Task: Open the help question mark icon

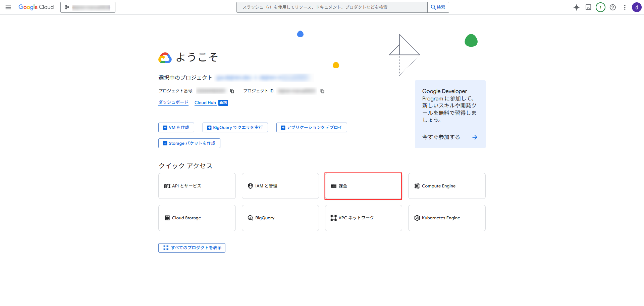Action: tap(612, 7)
